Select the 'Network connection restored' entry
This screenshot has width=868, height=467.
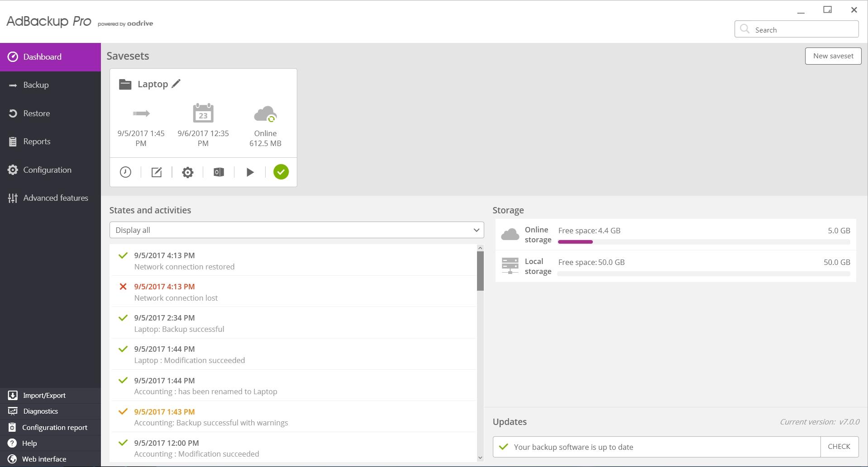294,261
